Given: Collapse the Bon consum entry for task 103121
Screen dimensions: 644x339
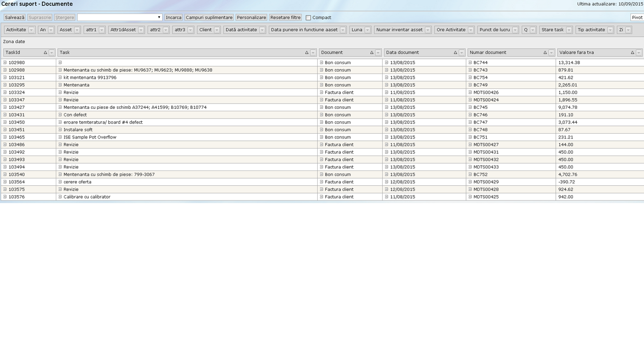Looking at the screenshot, I should (x=322, y=77).
